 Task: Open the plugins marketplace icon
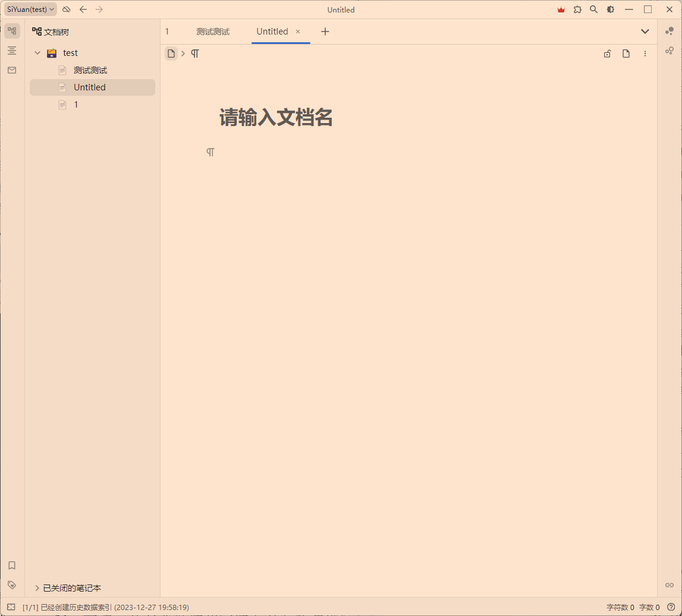(x=577, y=10)
